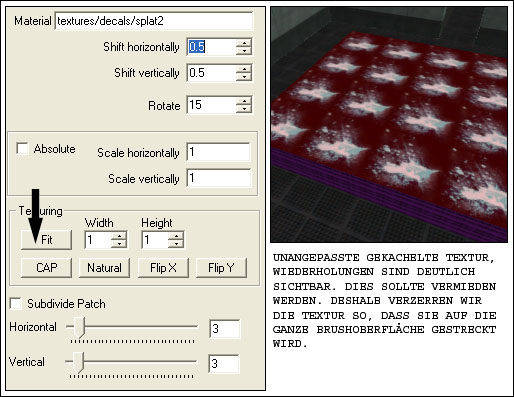Click the Vertical subdivision value field
Screen dimensions: 514x397
tap(224, 364)
